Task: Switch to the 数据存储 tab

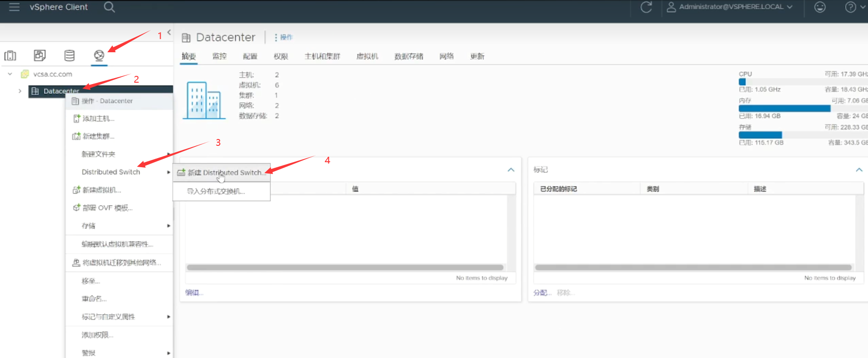Action: 409,56
